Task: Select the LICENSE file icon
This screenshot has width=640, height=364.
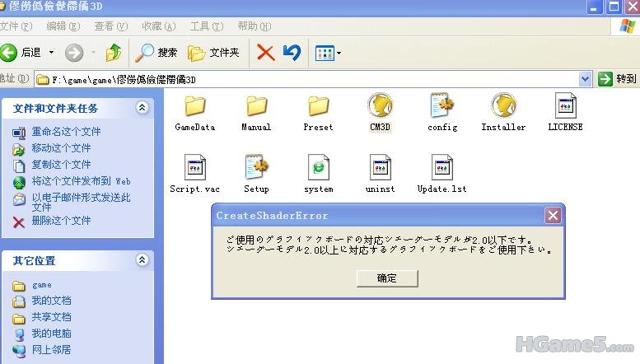Action: [565, 106]
